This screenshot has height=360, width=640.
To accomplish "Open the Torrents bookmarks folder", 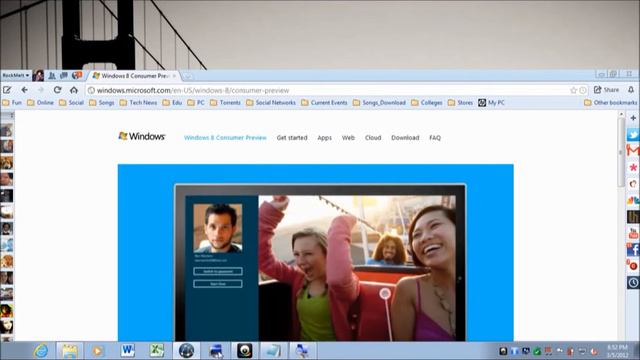I will pyautogui.click(x=225, y=103).
